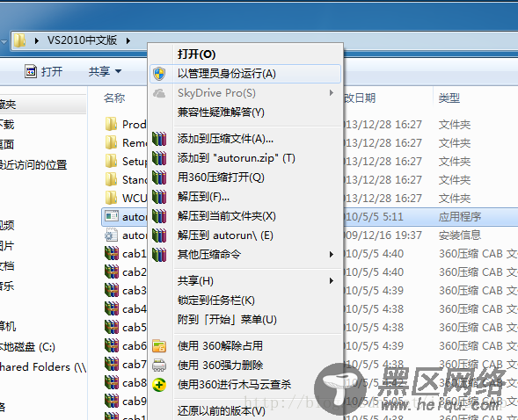Click the address bar folder icon
This screenshot has width=518, height=420.
pyautogui.click(x=19, y=40)
